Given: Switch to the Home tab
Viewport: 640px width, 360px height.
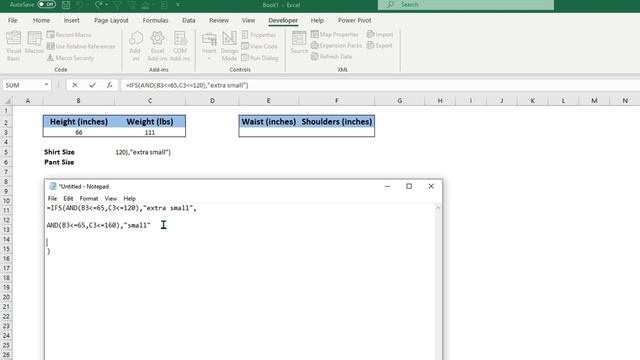Looking at the screenshot, I should tap(41, 20).
